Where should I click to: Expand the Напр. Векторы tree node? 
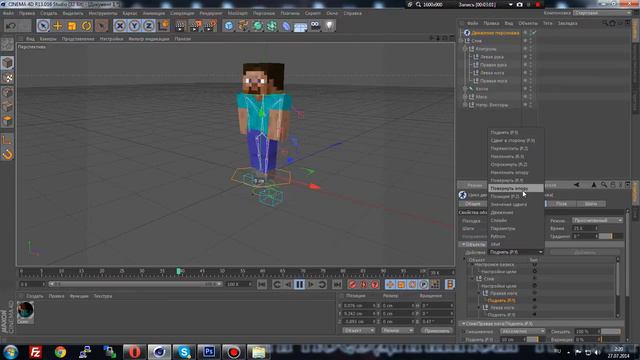[x=464, y=105]
